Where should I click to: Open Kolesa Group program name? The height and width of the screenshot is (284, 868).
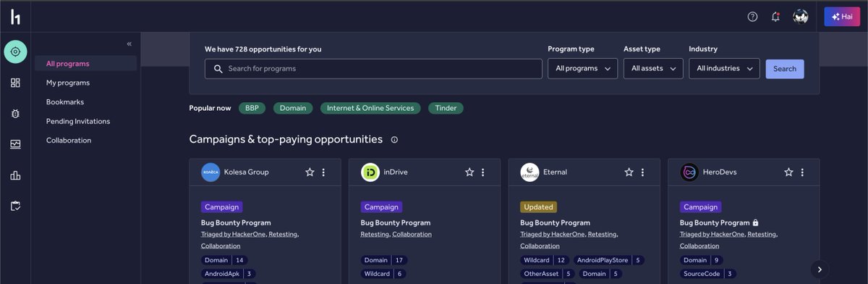(247, 172)
